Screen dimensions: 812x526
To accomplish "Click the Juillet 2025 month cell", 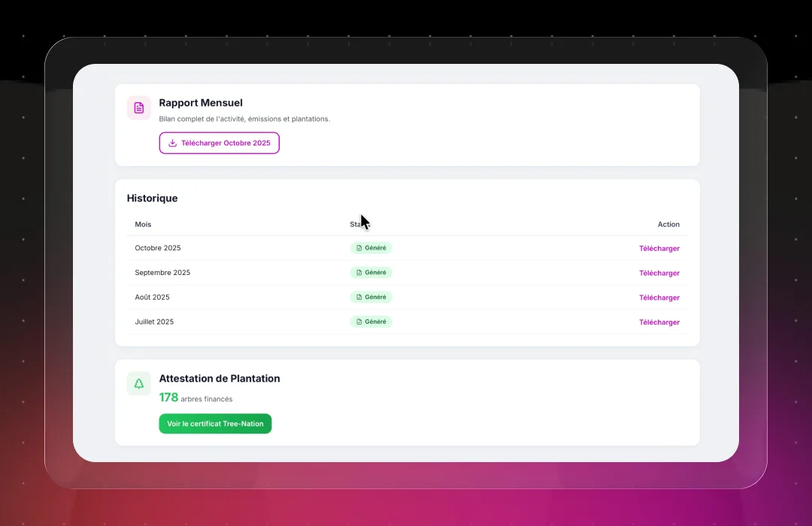I will pos(154,322).
